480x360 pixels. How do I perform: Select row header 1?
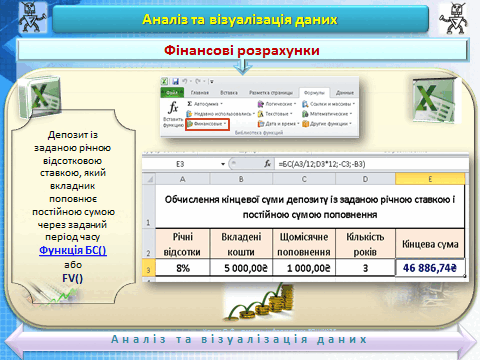149,206
